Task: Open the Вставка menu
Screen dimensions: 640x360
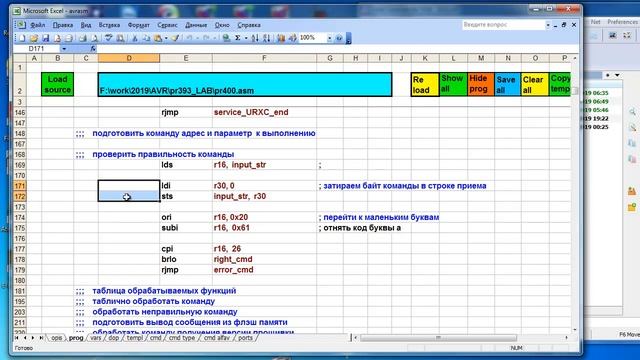Action: 109,25
